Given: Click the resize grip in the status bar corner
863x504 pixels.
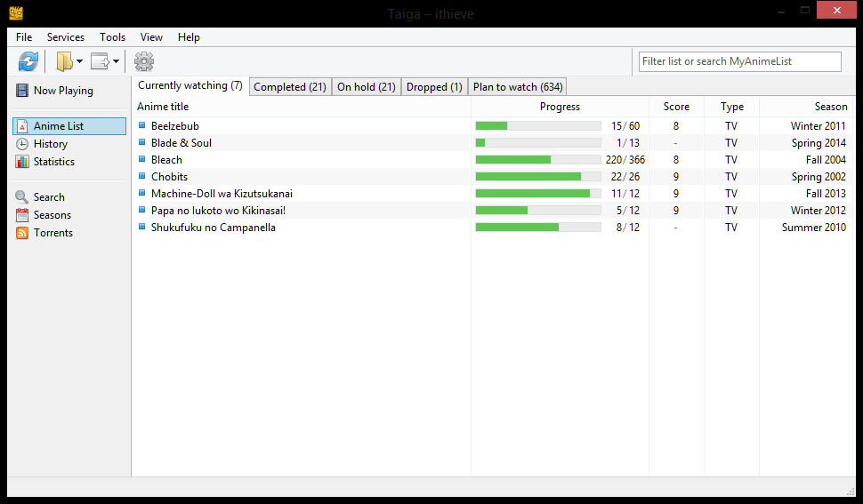Looking at the screenshot, I should [851, 492].
